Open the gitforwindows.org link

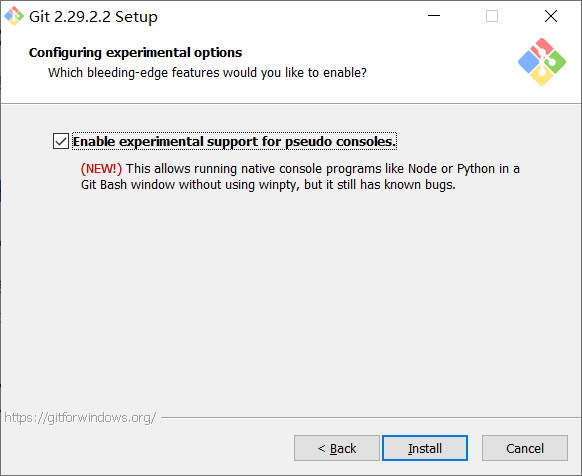(80, 418)
